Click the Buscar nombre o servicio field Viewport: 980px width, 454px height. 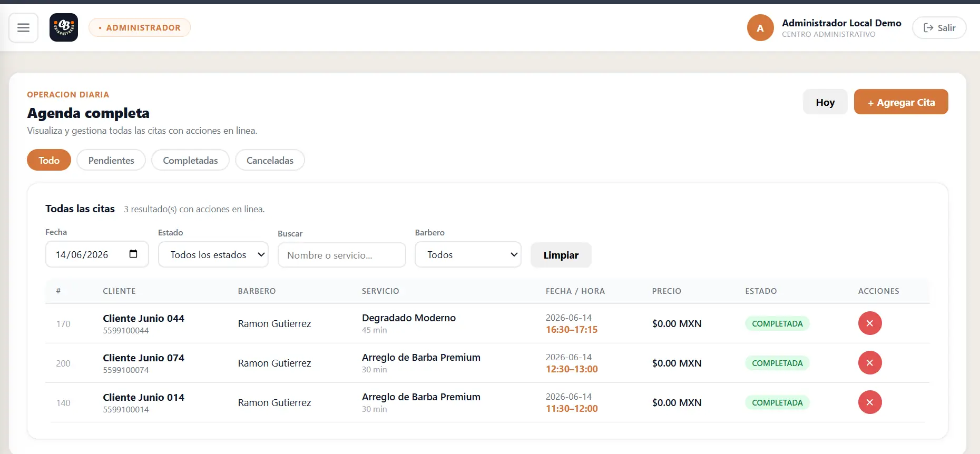tap(342, 255)
